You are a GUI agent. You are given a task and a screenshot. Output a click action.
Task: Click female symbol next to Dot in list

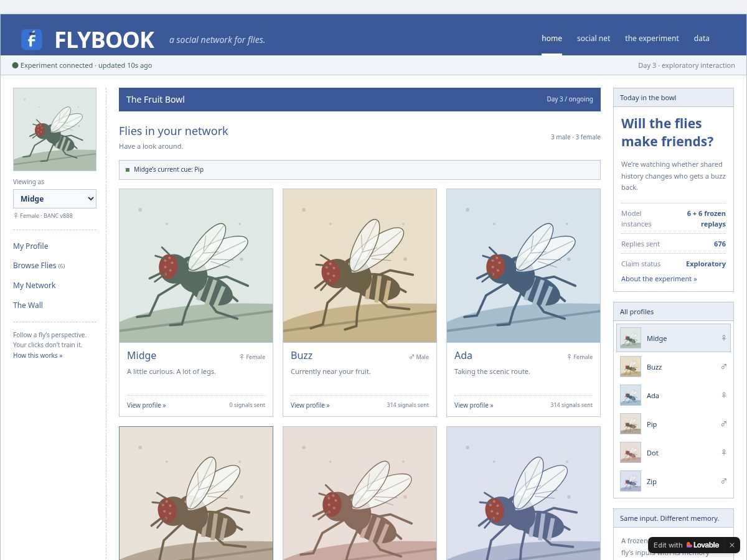click(x=724, y=452)
